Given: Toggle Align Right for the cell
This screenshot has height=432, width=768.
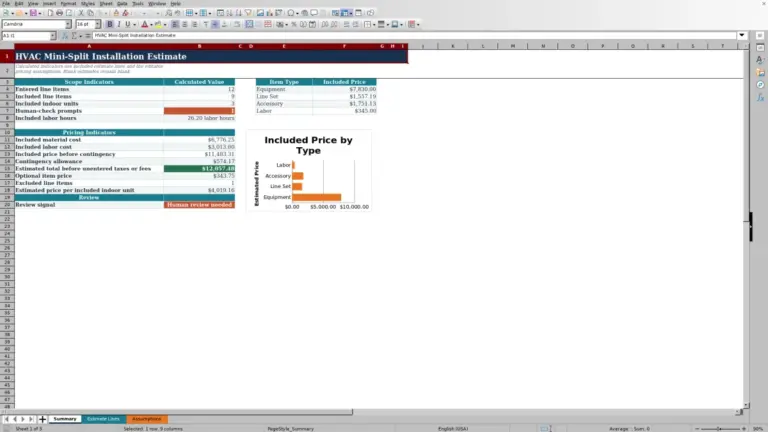Looking at the screenshot, I should (x=194, y=24).
